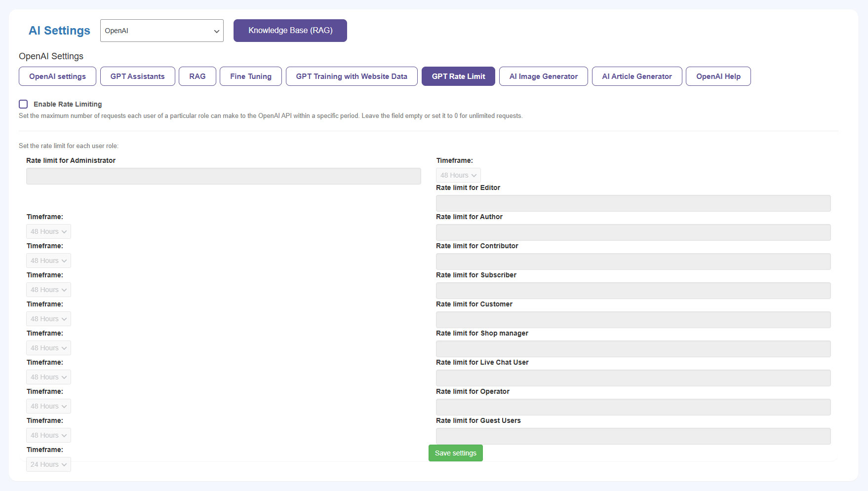Open the AI Article Generator tab

pos(636,76)
